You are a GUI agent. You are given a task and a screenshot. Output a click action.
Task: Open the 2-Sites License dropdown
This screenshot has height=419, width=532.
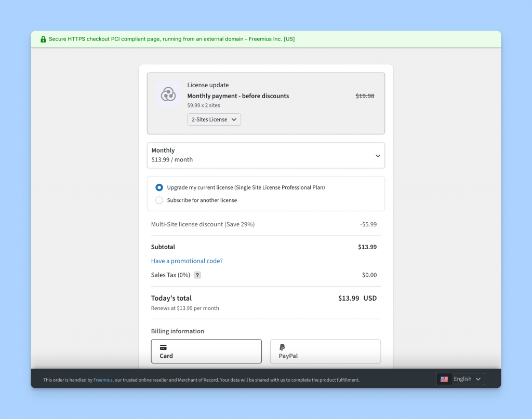(x=214, y=119)
